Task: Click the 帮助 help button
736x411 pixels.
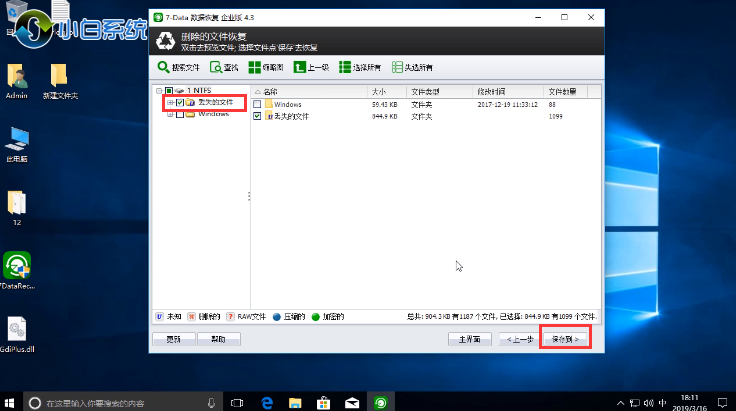Action: click(x=219, y=339)
